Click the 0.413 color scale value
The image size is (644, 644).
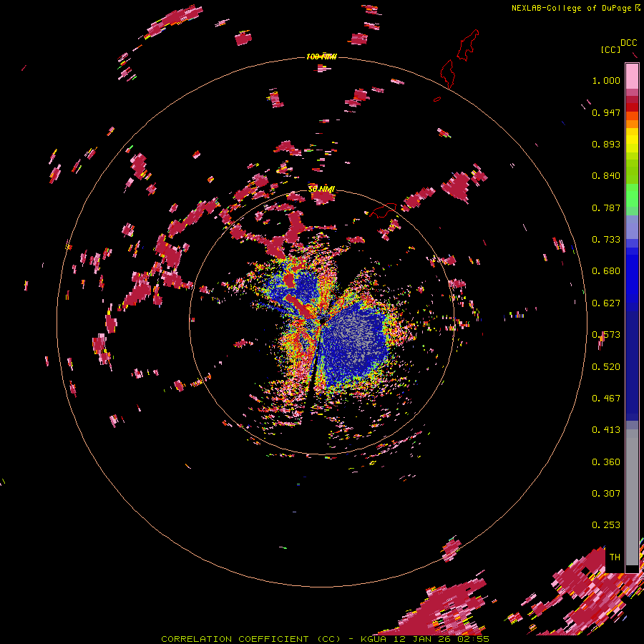(606, 430)
